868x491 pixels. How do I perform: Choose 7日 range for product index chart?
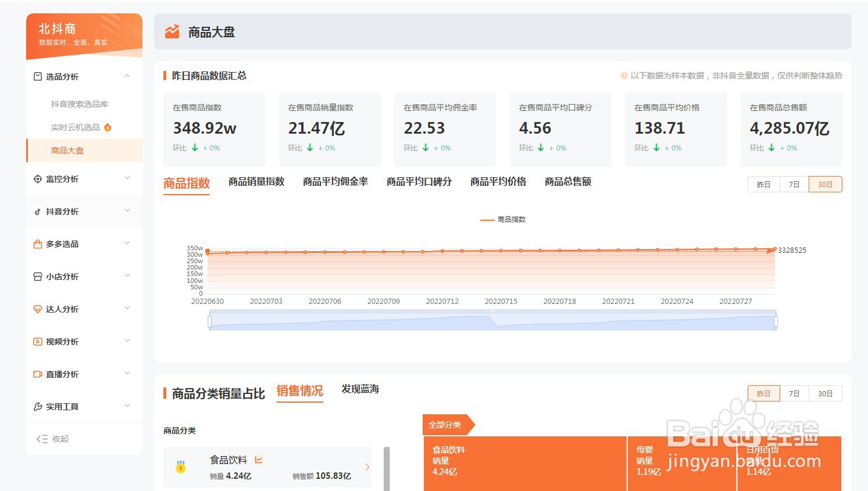[x=794, y=184]
